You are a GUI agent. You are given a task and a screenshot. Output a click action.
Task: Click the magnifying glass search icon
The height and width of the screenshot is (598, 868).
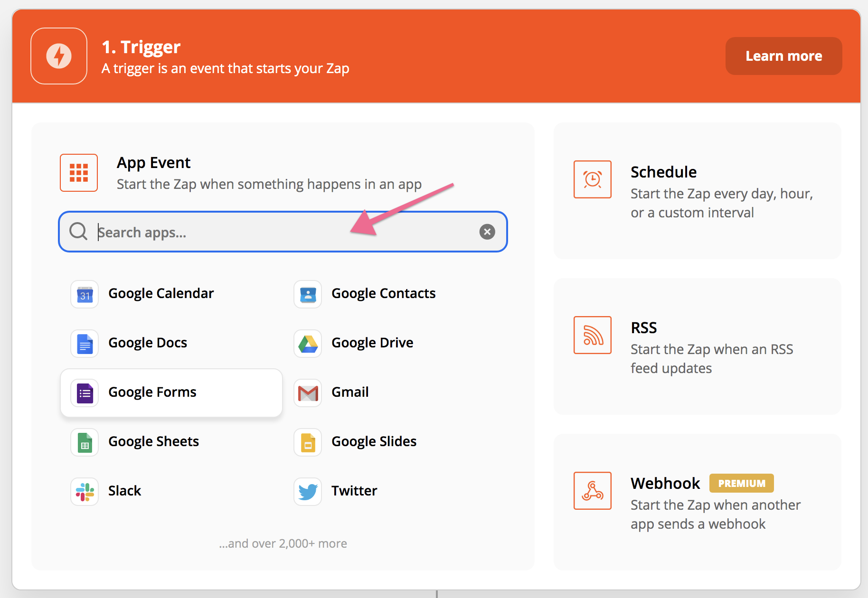click(x=78, y=232)
